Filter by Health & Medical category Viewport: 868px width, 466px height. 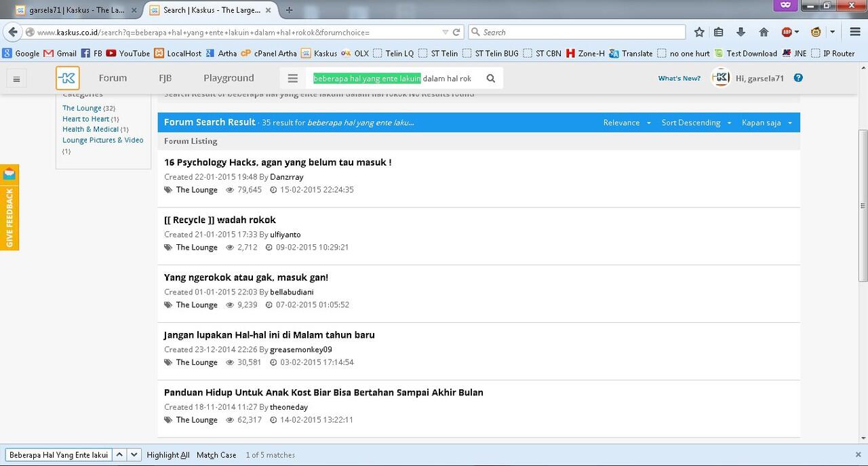point(90,129)
